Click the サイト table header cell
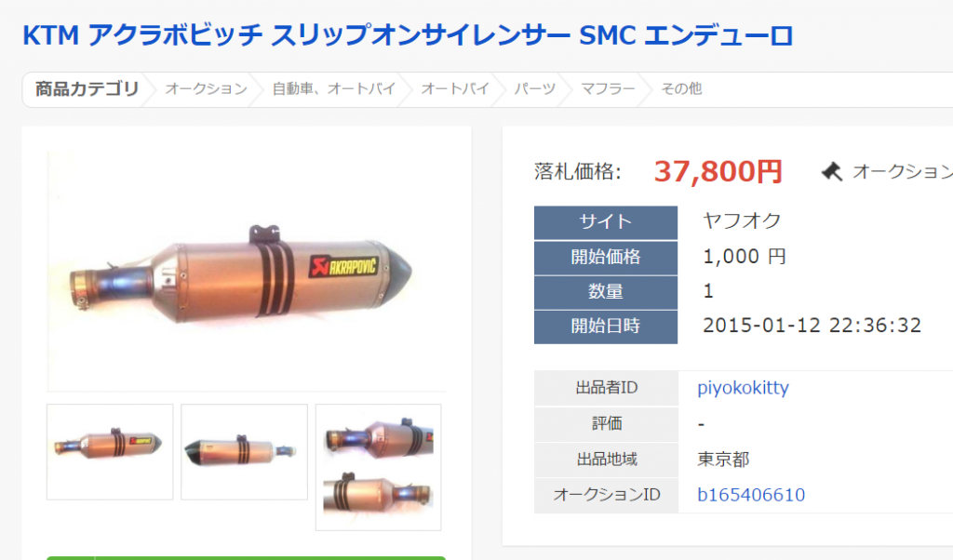Viewport: 953px width, 560px height. point(605,222)
